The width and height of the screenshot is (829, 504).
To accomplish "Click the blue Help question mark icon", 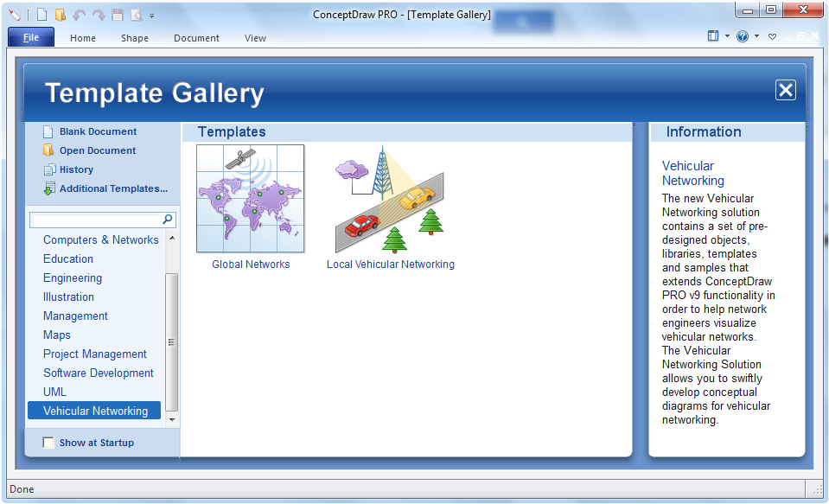I will [743, 36].
